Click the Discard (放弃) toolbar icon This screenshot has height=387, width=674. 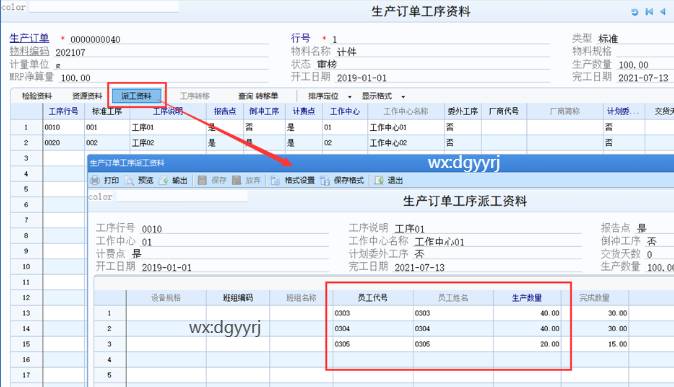point(236,181)
